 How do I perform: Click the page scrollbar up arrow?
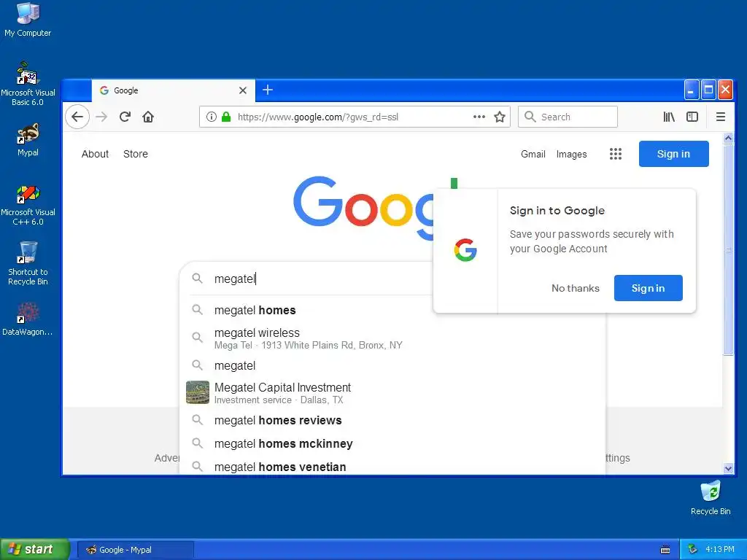click(x=728, y=139)
